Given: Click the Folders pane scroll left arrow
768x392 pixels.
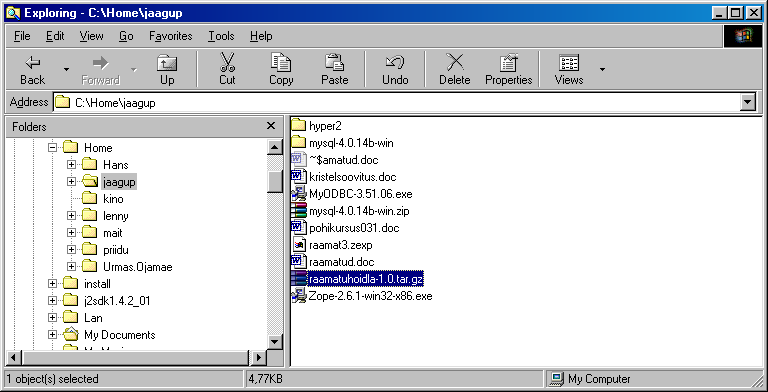Looking at the screenshot, I should point(13,358).
